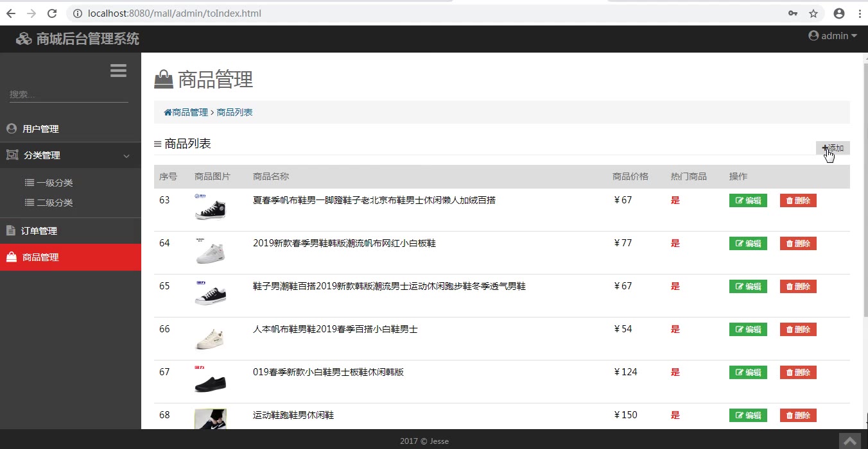Click product name 019春季新款小白鞋男士板鞋休闲韩版

pyautogui.click(x=328, y=372)
